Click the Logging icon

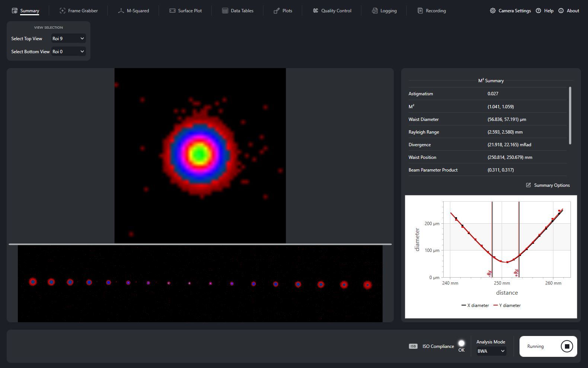(375, 11)
